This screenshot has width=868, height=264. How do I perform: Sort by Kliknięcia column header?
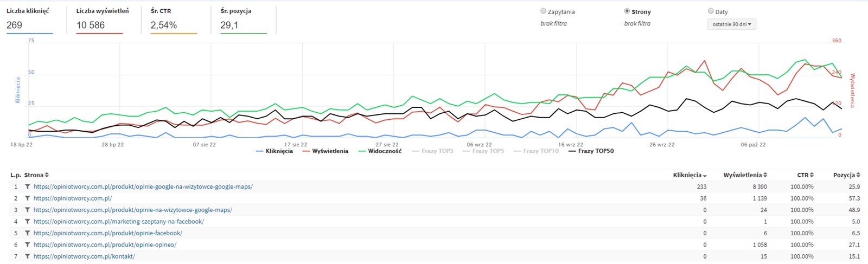click(690, 175)
